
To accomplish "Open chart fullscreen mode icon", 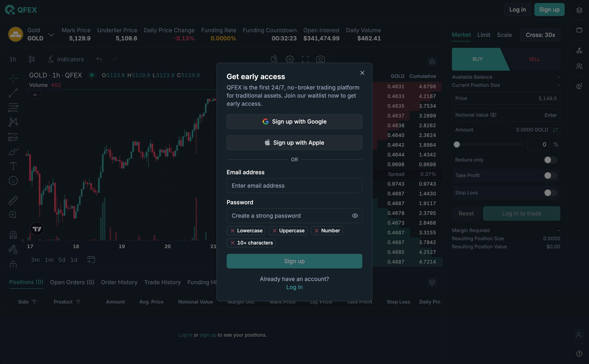I will point(305,59).
